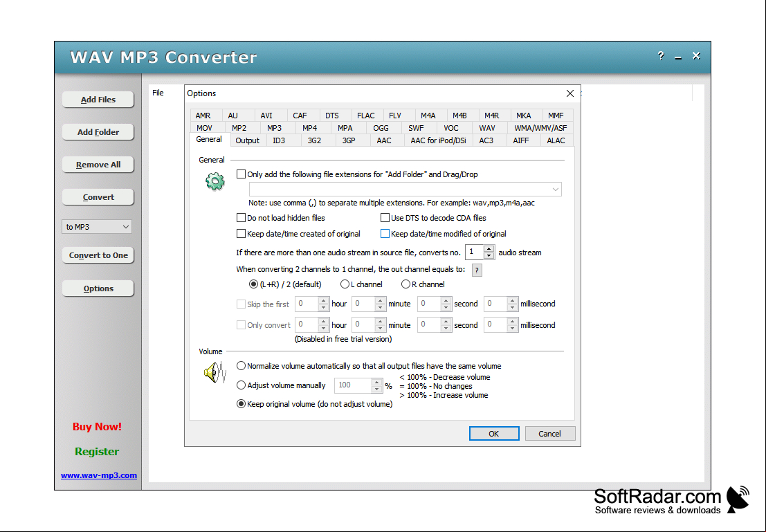Open the AIFF tab

coord(521,140)
